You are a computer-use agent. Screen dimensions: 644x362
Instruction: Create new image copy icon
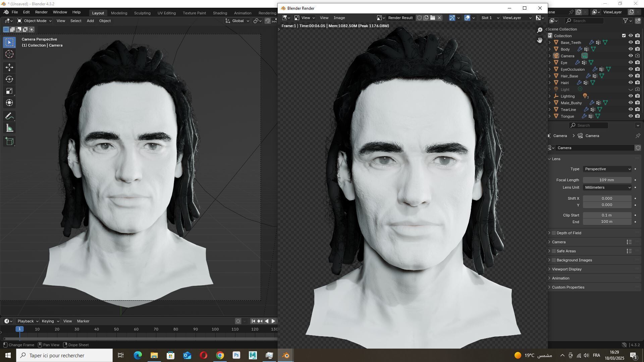[426, 18]
